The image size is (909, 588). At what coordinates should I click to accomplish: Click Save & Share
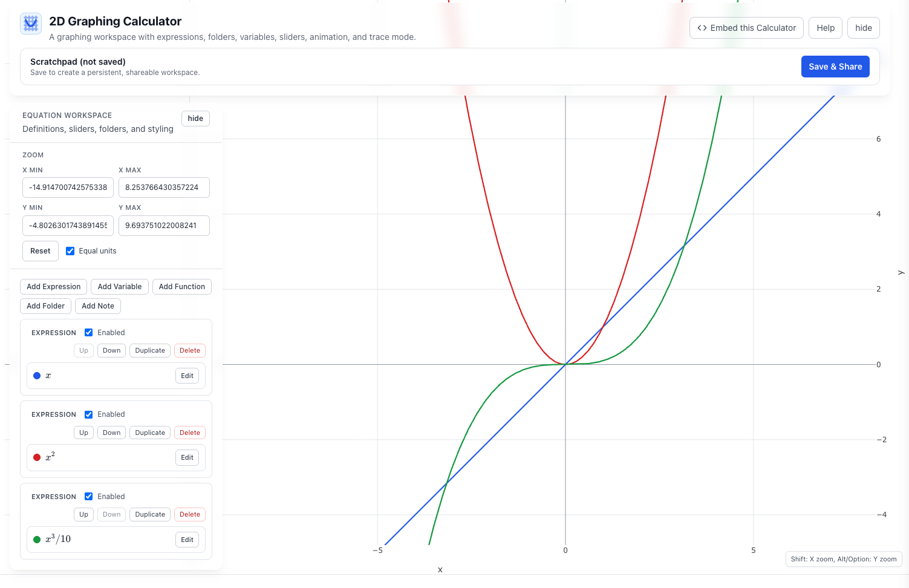[x=835, y=67]
